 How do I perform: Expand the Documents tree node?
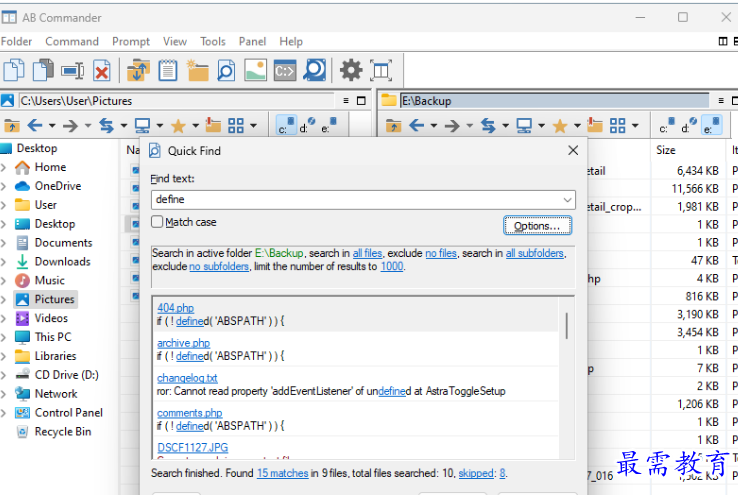[x=4, y=243]
